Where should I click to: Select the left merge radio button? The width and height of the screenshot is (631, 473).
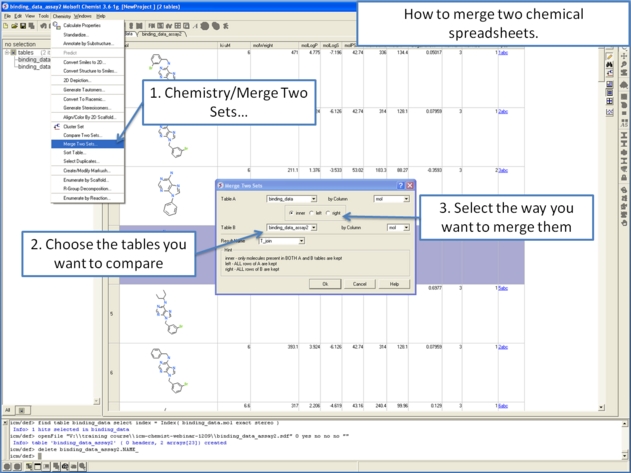click(313, 213)
